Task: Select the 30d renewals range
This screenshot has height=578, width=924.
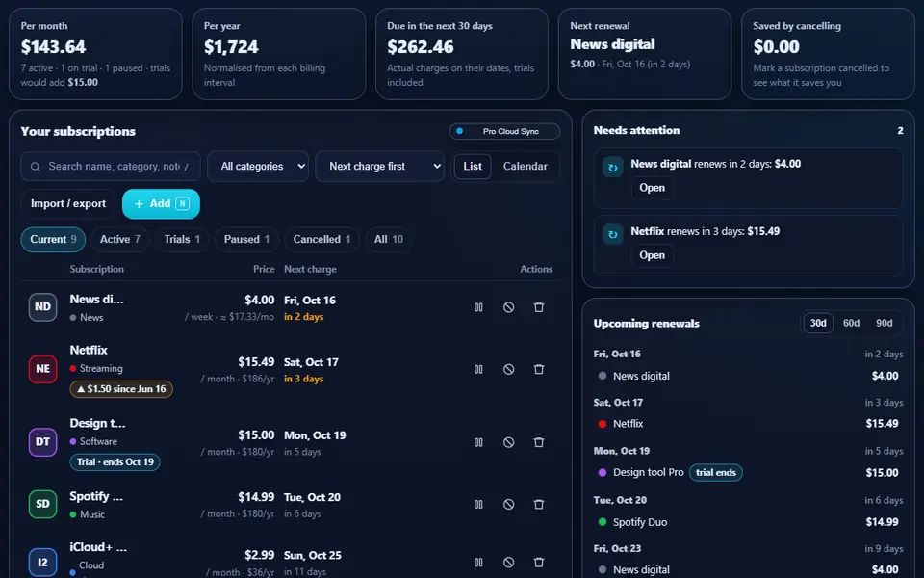Action: pyautogui.click(x=818, y=324)
